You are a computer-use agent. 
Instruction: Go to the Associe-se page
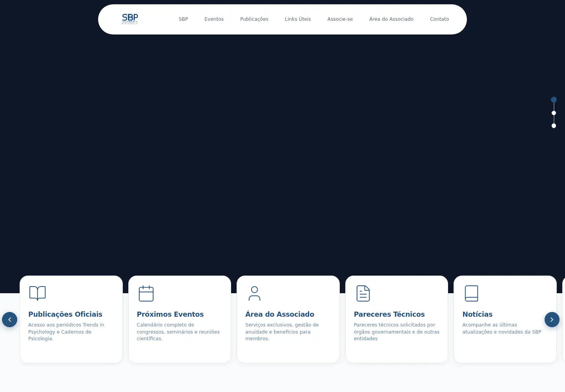pos(340,19)
